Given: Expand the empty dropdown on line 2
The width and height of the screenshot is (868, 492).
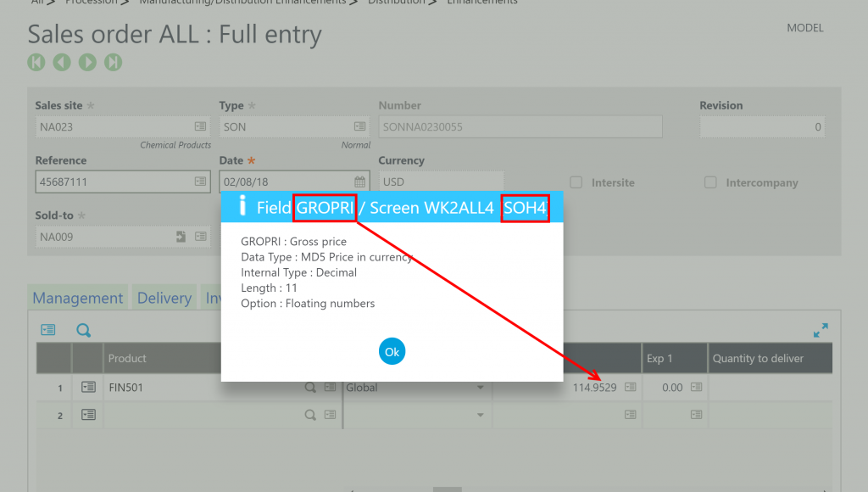Looking at the screenshot, I should pyautogui.click(x=480, y=415).
